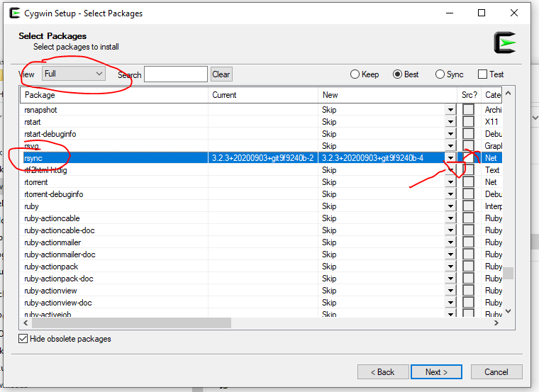Select the rsync package row

[261, 158]
